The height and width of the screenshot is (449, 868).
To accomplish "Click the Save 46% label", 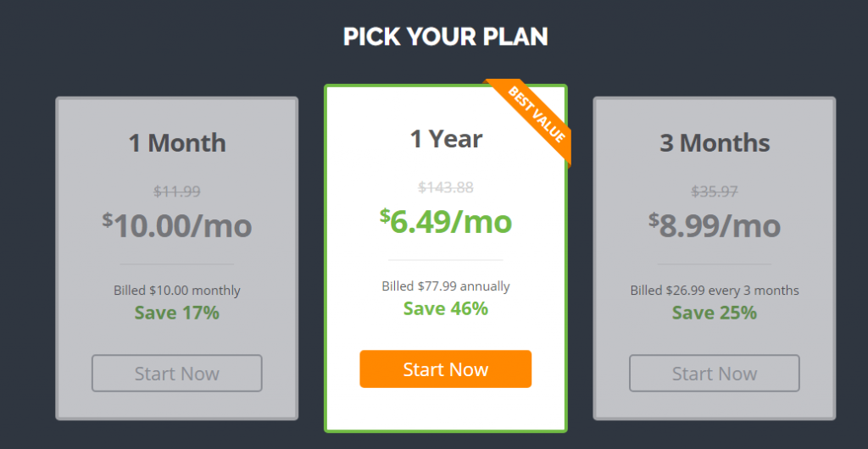I will click(x=446, y=308).
